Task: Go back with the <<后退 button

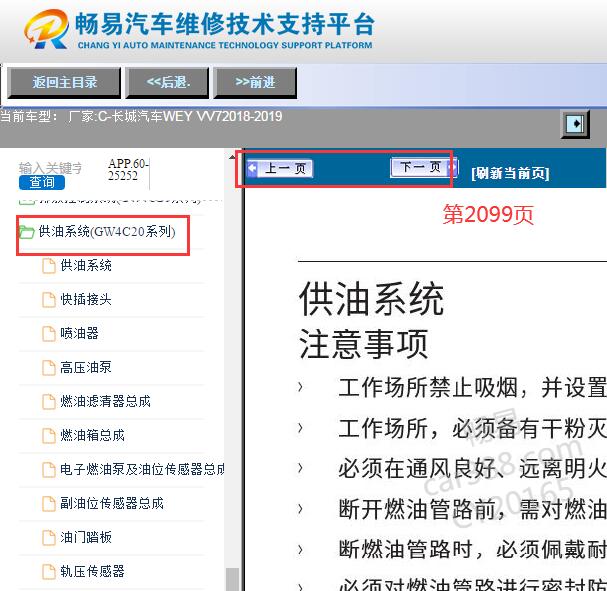Action: click(x=168, y=82)
